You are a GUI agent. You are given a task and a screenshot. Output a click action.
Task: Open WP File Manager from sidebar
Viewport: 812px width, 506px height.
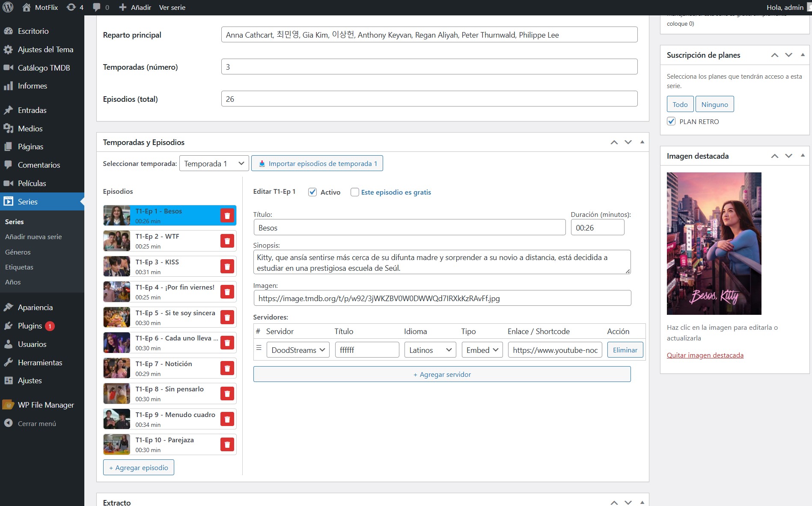pos(45,405)
